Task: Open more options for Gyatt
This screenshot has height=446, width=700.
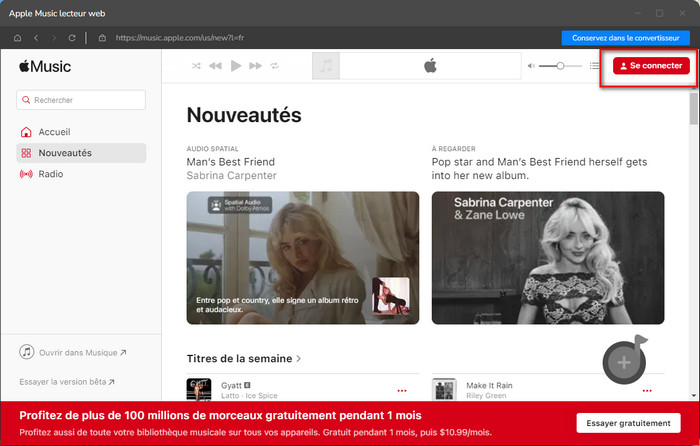Action: tap(402, 391)
